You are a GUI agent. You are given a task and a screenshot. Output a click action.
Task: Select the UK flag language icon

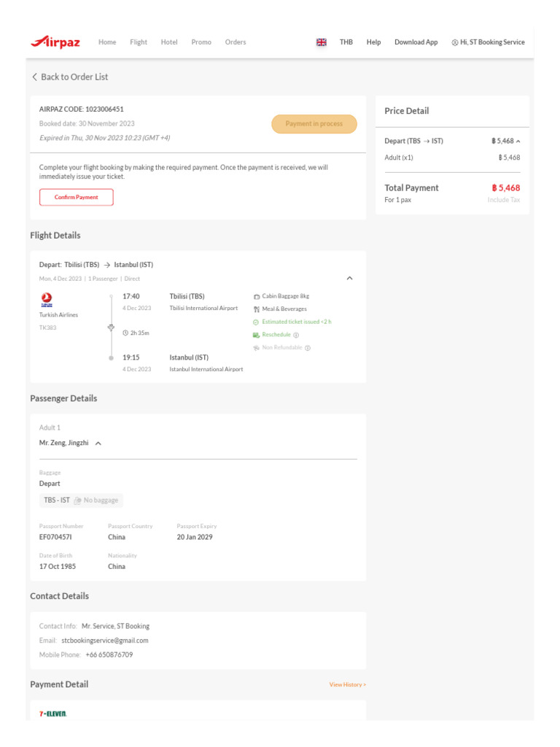coord(322,42)
